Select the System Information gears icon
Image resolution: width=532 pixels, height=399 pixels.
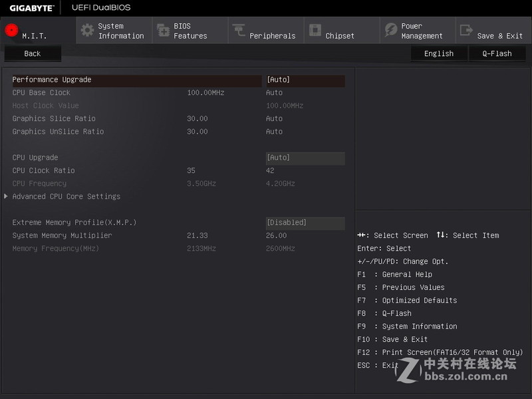click(x=86, y=30)
